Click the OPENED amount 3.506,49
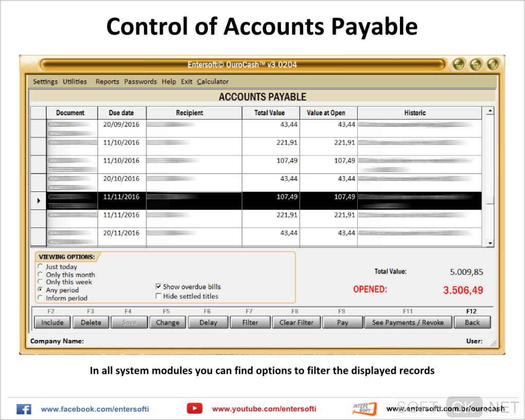This screenshot has height=420, width=525. (x=463, y=290)
